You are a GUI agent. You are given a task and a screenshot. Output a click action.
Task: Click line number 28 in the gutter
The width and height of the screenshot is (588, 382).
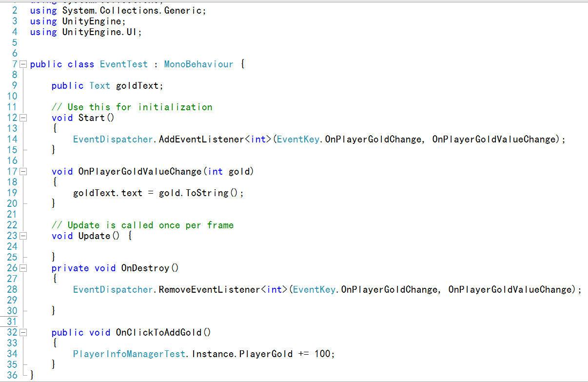(12, 290)
